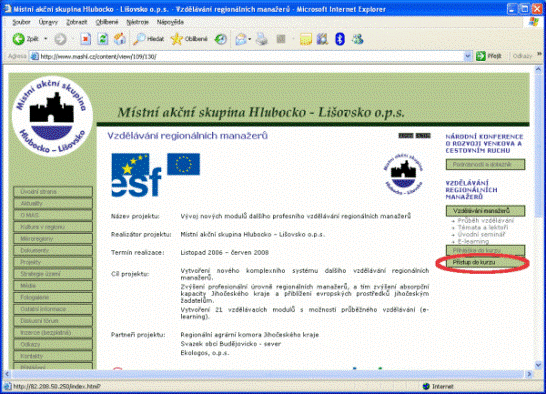
Task: Expand Back button history dropdown arrow
Action: [x=46, y=39]
